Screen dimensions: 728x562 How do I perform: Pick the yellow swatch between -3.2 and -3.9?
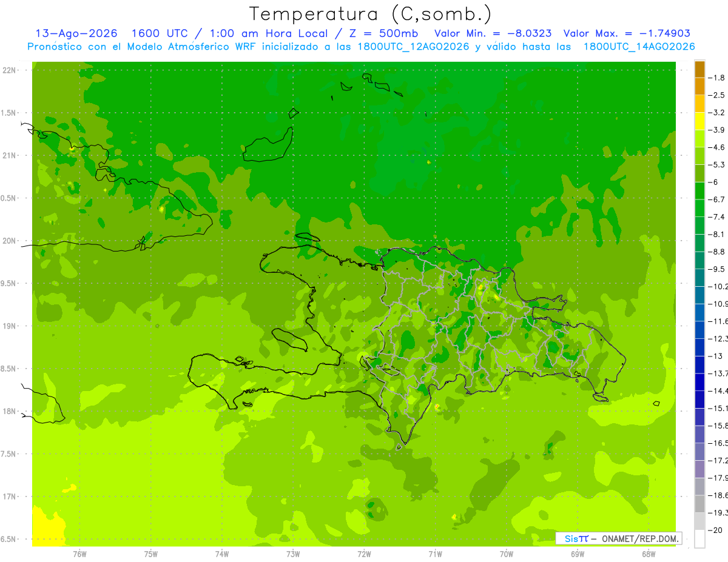coord(699,121)
